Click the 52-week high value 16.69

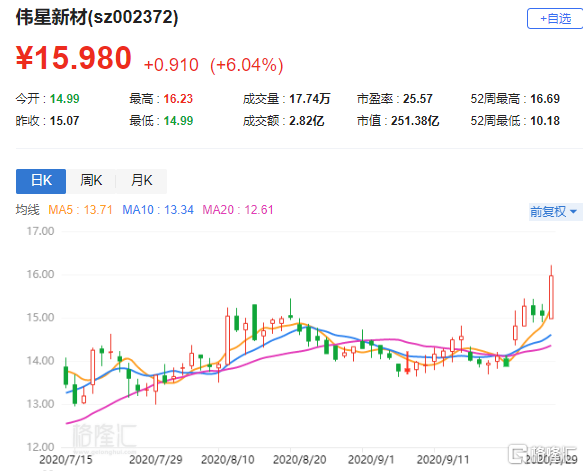tap(545, 99)
